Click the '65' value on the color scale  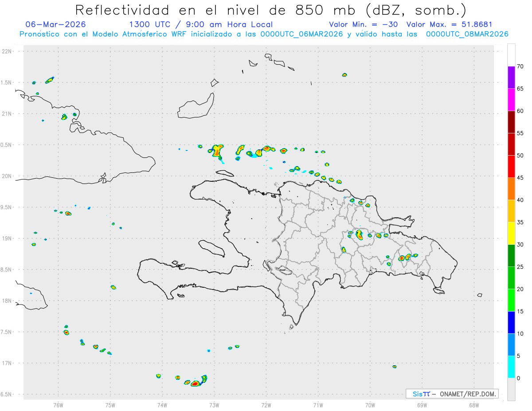pos(520,89)
